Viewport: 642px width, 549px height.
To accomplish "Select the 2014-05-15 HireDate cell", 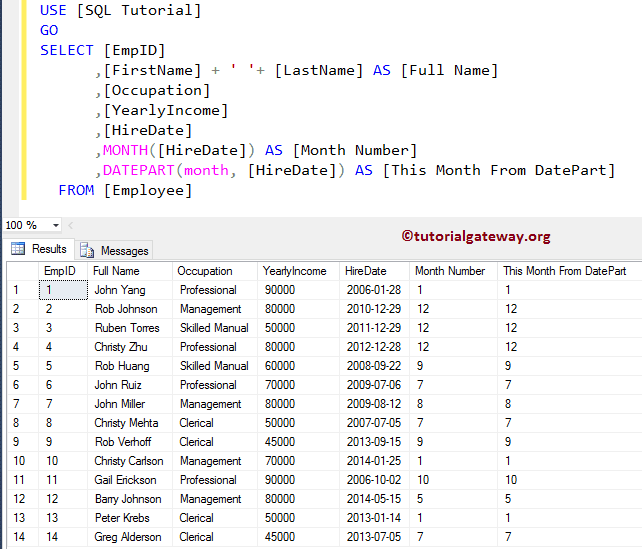I will point(372,499).
